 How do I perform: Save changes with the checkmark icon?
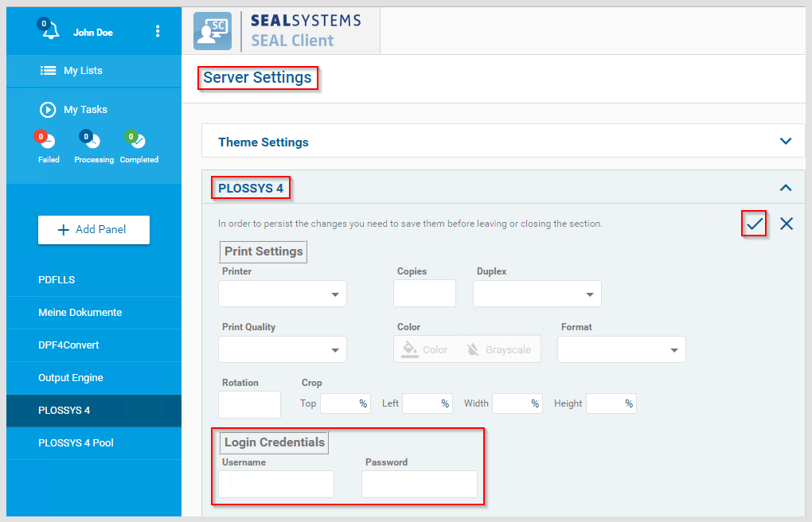pyautogui.click(x=754, y=224)
